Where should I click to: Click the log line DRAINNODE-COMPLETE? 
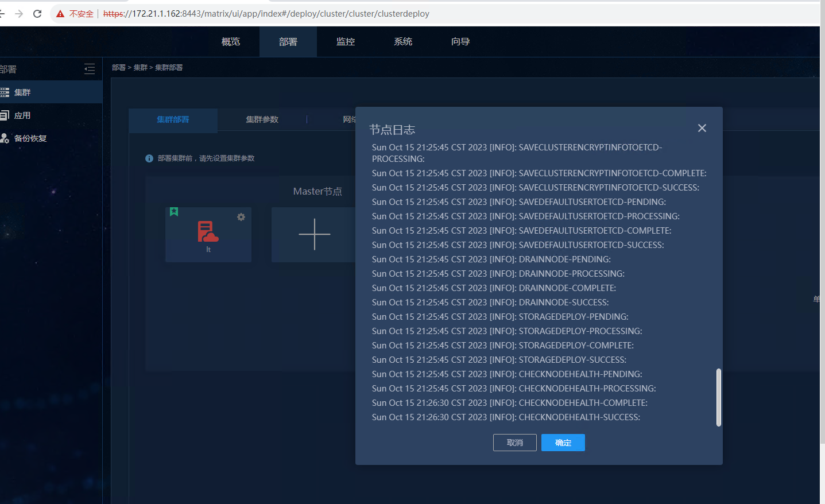(494, 288)
